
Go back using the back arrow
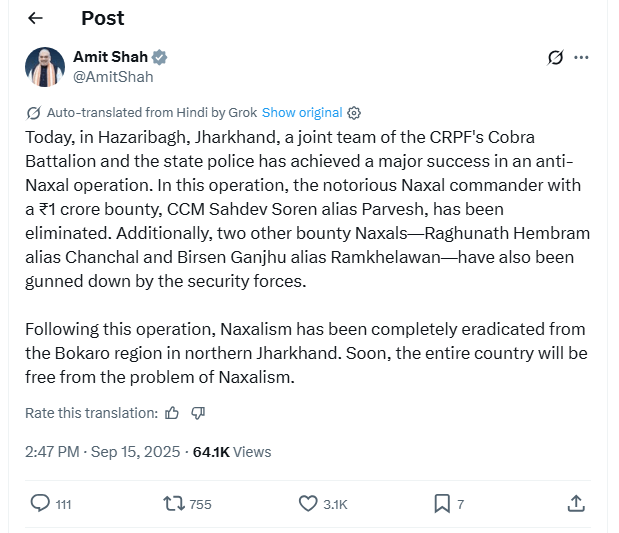point(35,18)
